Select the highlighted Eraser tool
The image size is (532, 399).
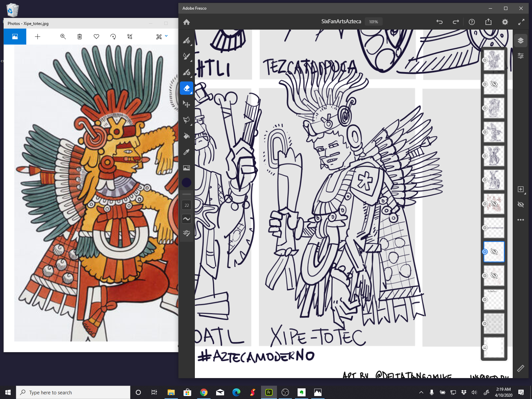click(x=187, y=88)
